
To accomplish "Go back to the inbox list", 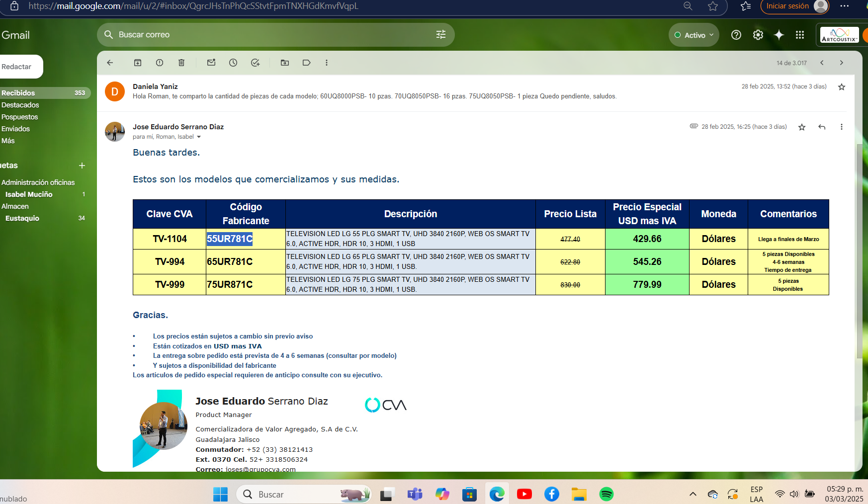I will point(110,63).
